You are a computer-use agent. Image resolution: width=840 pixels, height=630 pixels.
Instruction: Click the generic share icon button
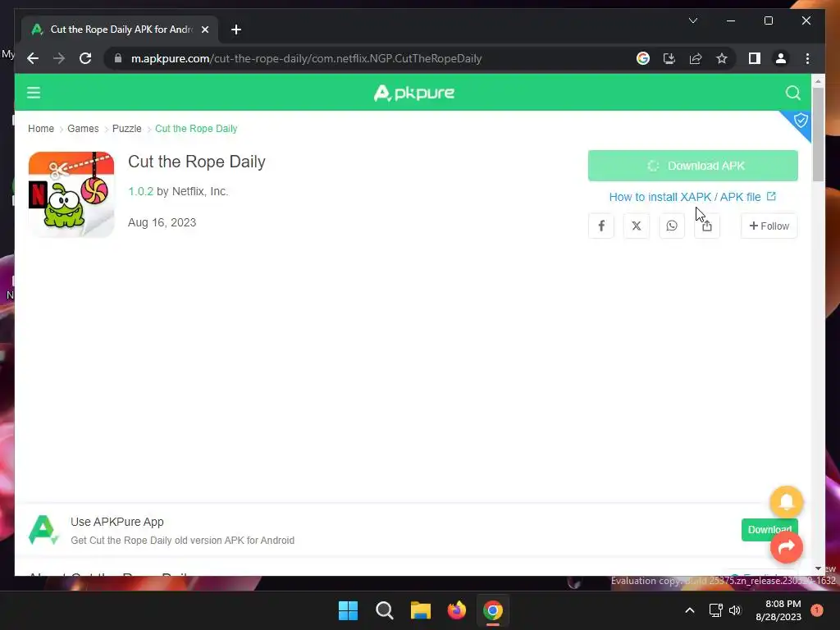707,226
